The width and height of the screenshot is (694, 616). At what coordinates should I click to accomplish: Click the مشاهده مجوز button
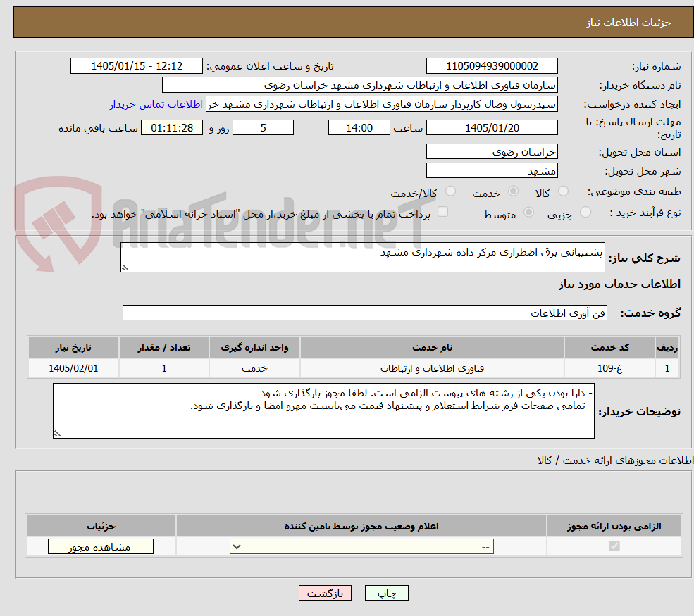point(101,546)
